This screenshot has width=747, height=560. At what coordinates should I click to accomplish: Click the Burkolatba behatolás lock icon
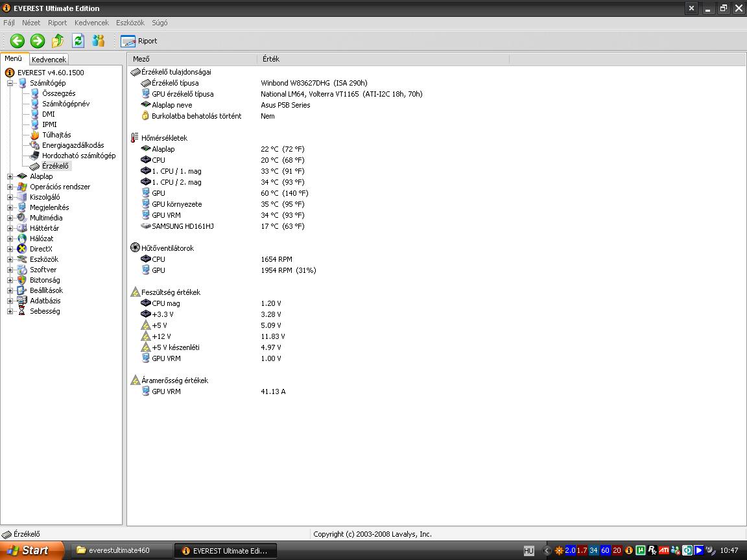146,116
